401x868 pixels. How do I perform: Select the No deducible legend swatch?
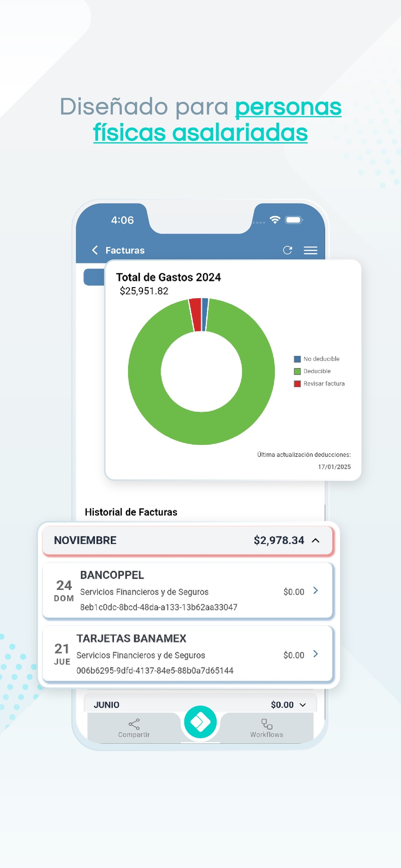[297, 359]
